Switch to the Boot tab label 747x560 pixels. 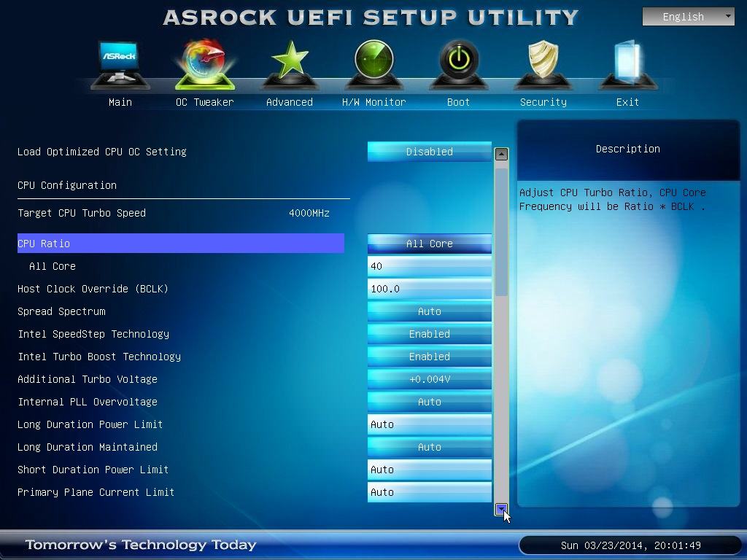[458, 102]
